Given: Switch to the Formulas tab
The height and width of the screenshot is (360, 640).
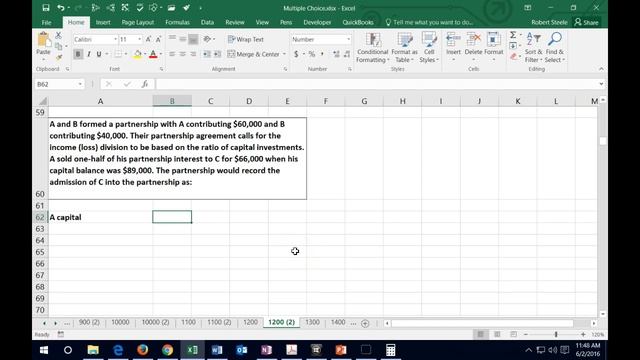Looking at the screenshot, I should point(177,22).
